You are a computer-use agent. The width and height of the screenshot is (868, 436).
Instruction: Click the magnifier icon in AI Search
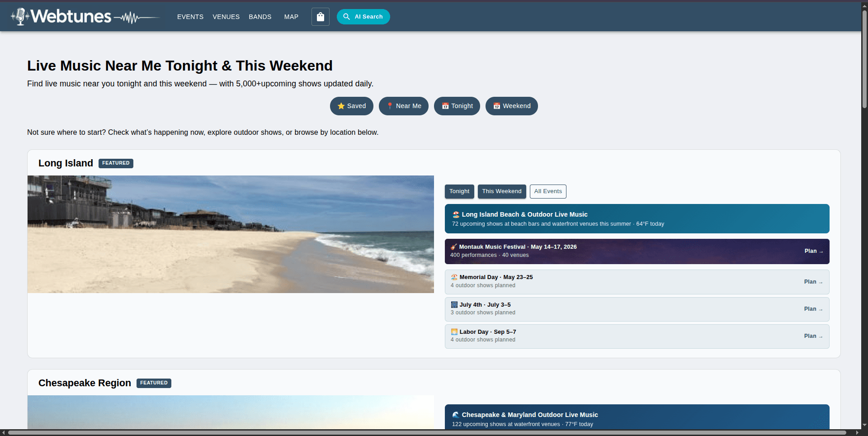click(x=347, y=17)
